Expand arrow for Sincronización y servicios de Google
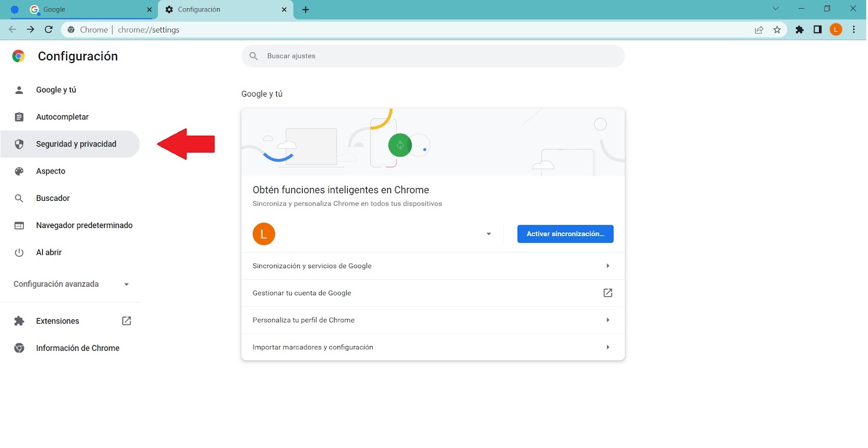The height and width of the screenshot is (448, 868). click(x=608, y=266)
